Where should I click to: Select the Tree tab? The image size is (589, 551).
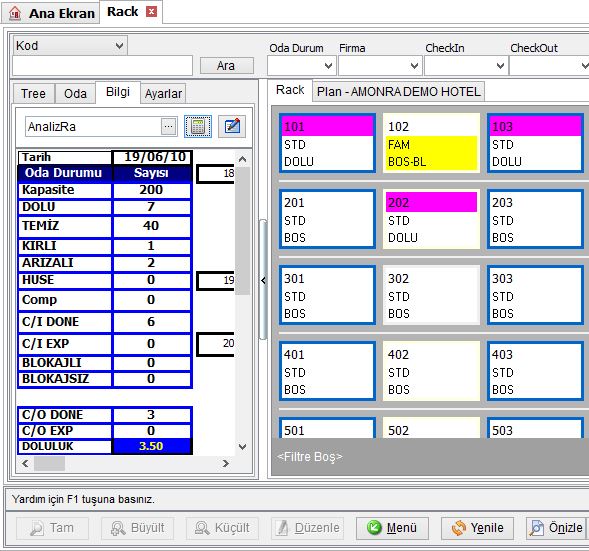point(33,94)
